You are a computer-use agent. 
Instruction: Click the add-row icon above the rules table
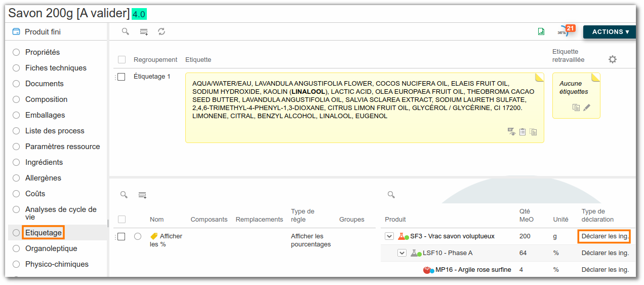click(x=142, y=195)
